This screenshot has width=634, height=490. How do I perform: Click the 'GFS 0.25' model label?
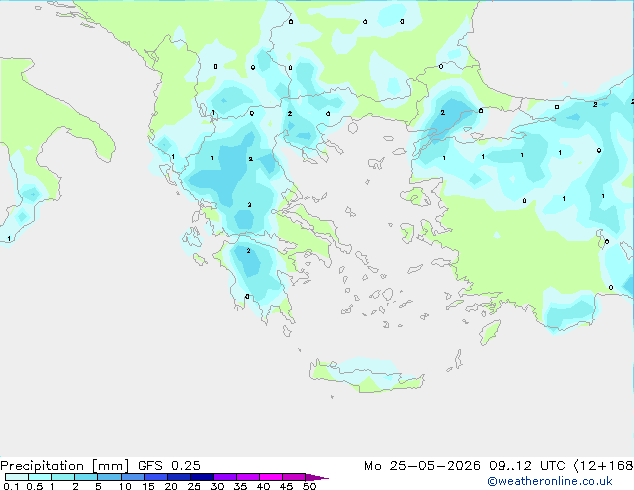coord(169,466)
